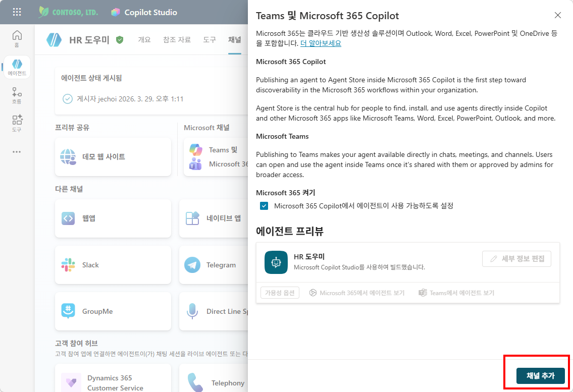Toggle the Microsoft 365 Copilot availability checkbox

tap(264, 206)
